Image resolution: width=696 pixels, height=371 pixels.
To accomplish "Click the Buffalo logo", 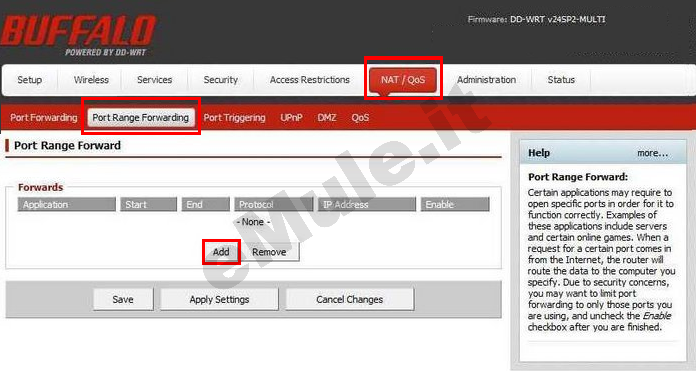I will [78, 35].
